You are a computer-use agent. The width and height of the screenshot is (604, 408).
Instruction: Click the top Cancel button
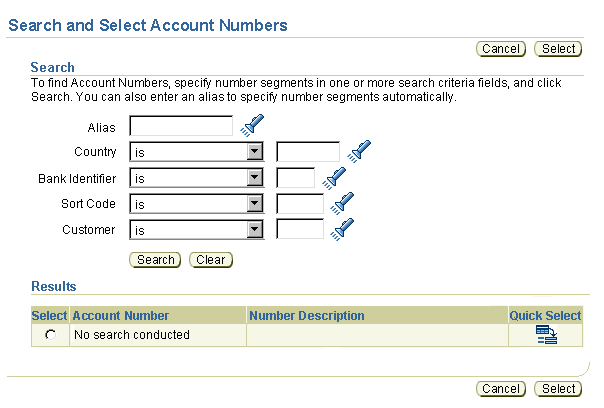[x=501, y=49]
